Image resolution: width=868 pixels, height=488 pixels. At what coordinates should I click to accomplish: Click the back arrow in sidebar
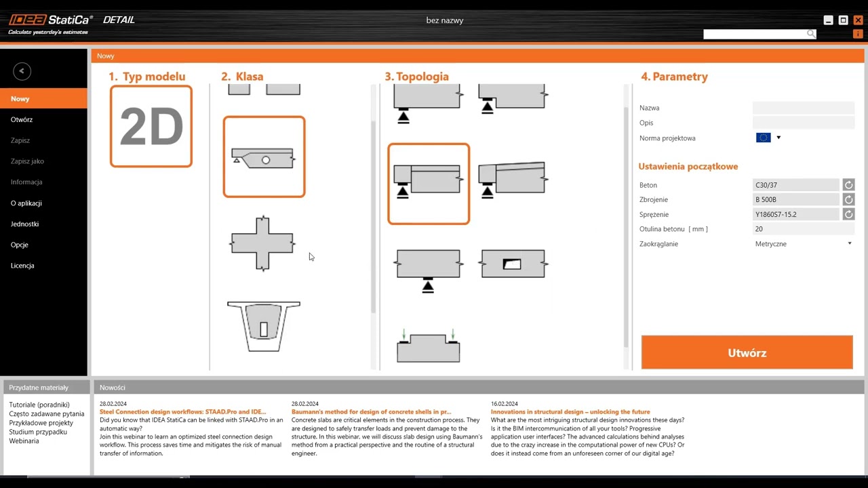pos(22,71)
